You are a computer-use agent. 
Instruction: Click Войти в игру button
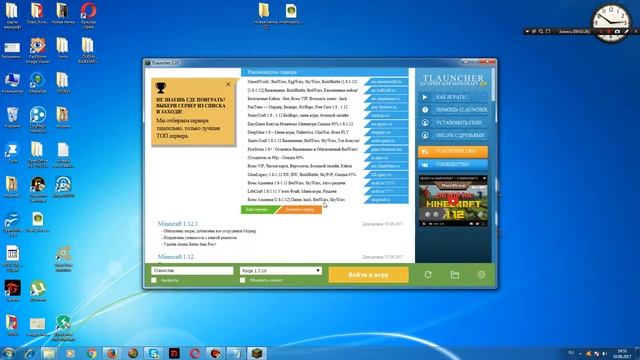369,275
